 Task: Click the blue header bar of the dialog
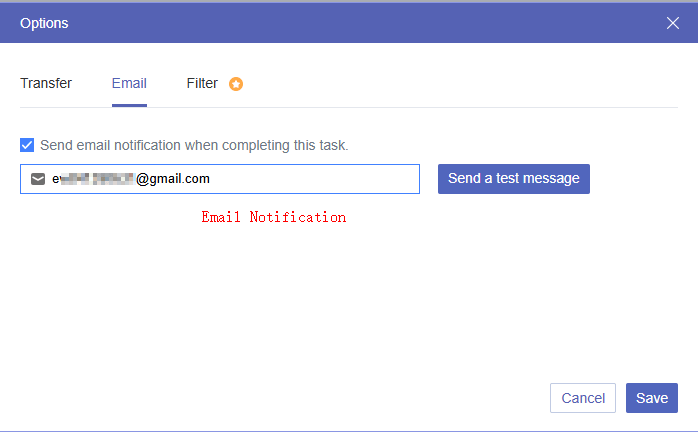[x=350, y=22]
